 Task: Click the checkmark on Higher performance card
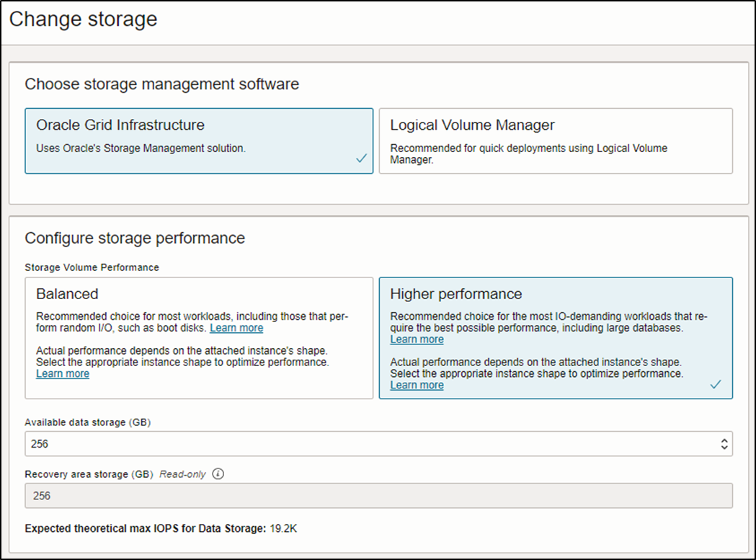(716, 385)
